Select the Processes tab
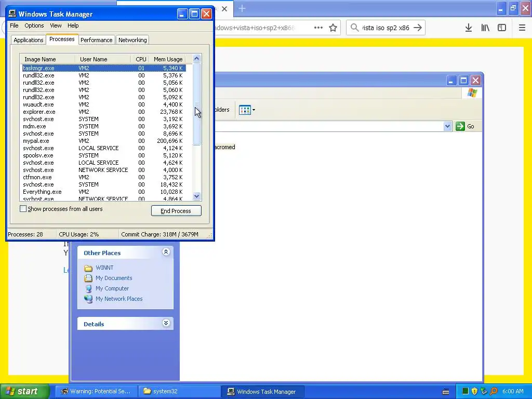This screenshot has height=399, width=532. point(62,39)
